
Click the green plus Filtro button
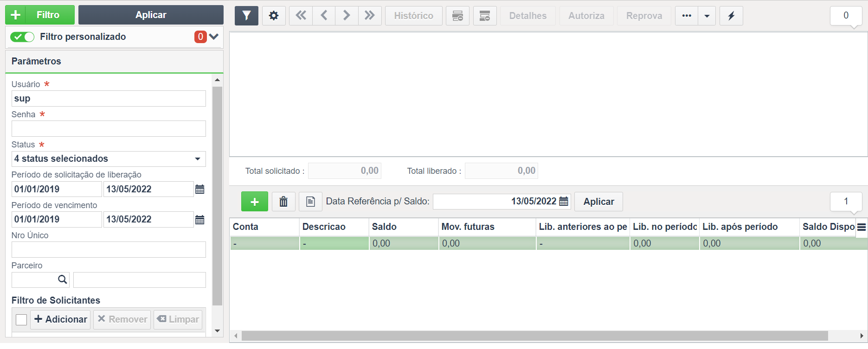point(39,15)
